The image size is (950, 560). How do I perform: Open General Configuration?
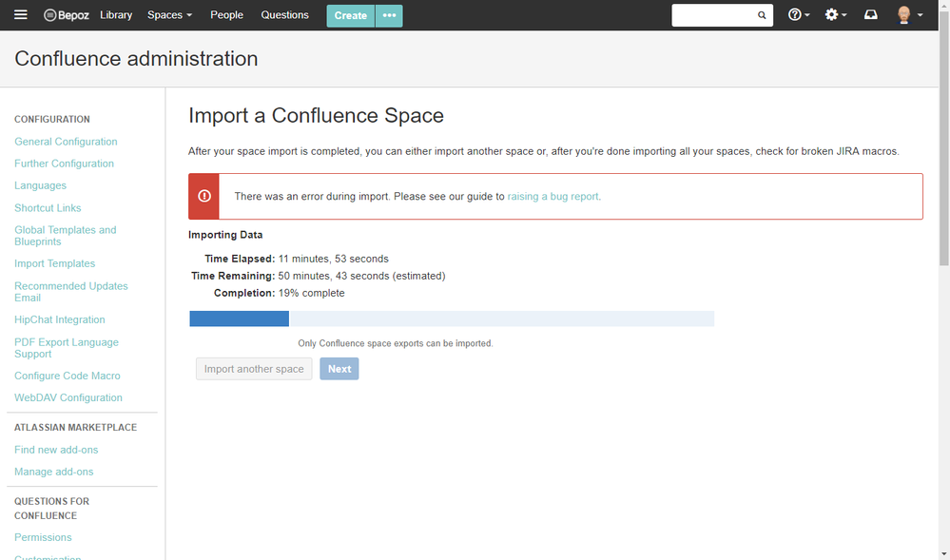(66, 142)
